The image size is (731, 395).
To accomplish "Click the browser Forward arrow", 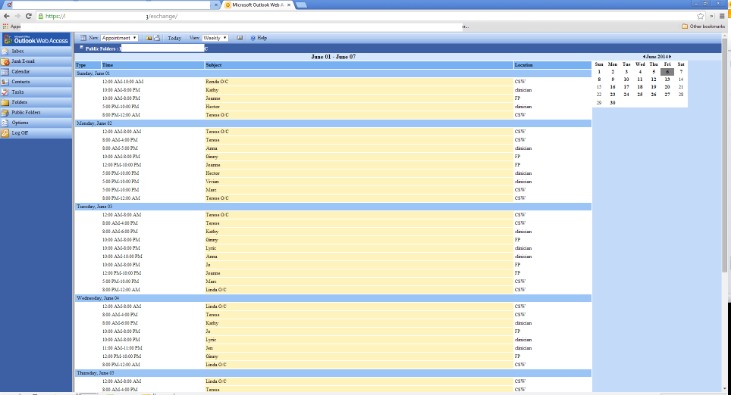I will pos(17,16).
